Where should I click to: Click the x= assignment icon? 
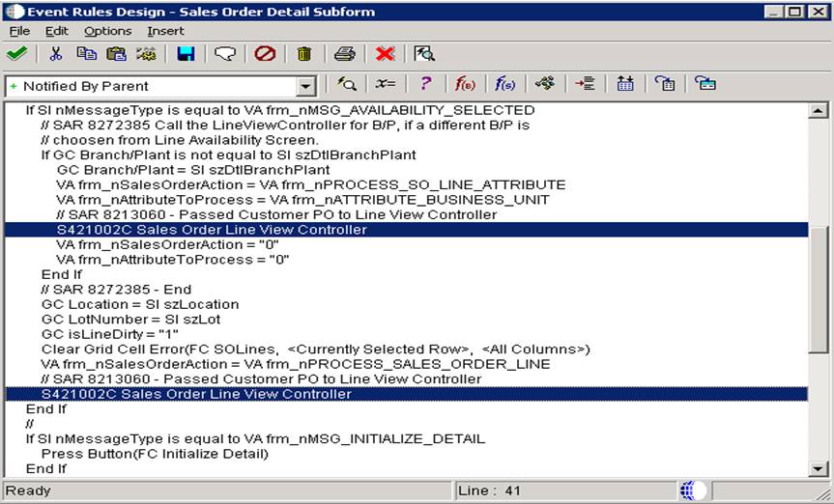point(385,83)
